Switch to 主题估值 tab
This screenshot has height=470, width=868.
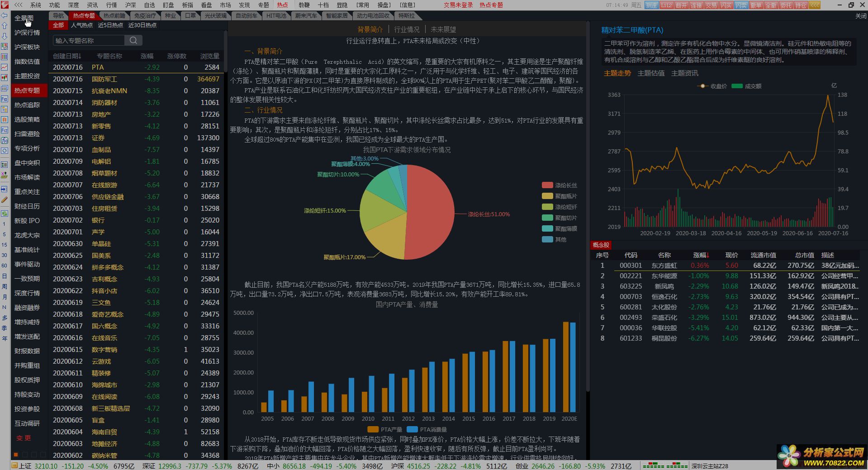tap(651, 73)
